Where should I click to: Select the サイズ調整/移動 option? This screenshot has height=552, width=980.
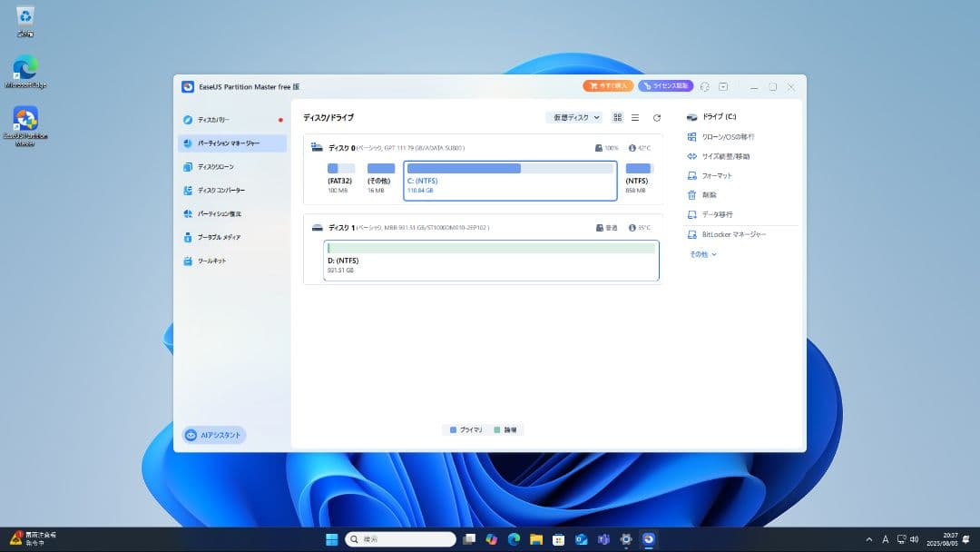click(x=721, y=155)
